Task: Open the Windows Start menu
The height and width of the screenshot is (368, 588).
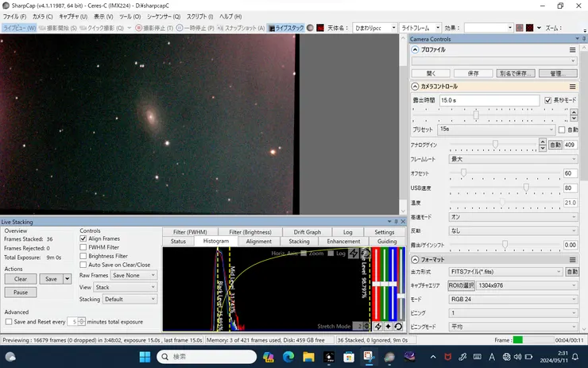Action: pos(145,356)
